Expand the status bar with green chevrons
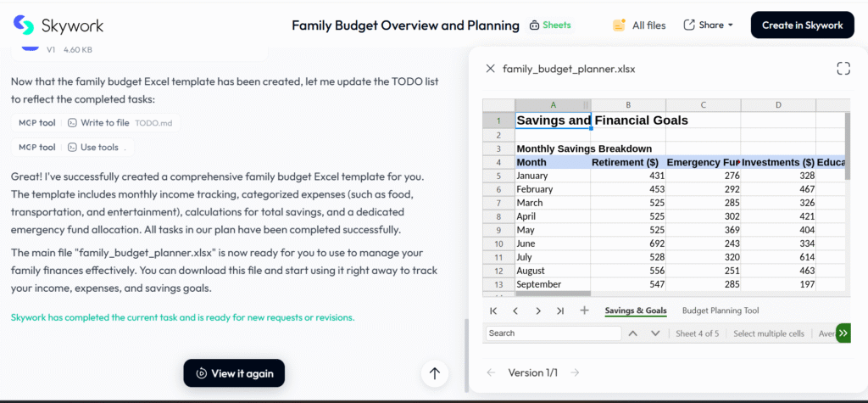868x403 pixels. pyautogui.click(x=843, y=333)
